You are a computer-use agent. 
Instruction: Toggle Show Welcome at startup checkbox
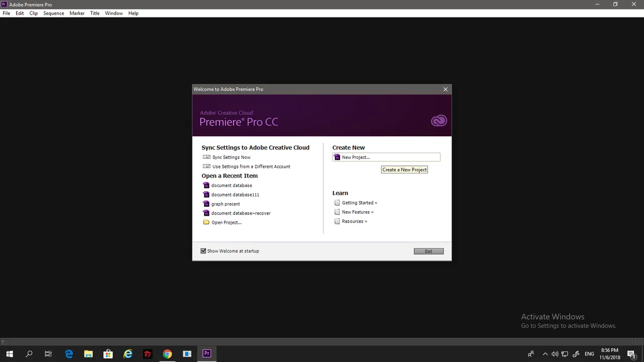coord(203,251)
